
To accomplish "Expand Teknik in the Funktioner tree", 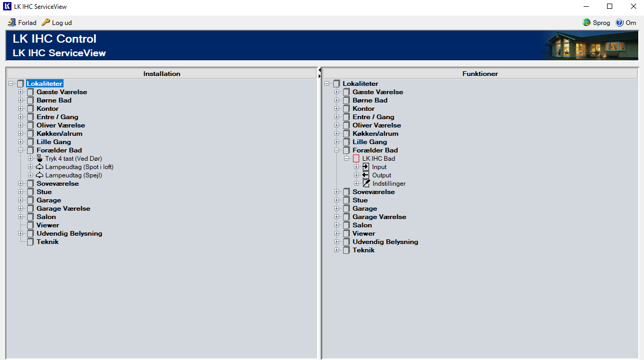I will point(337,250).
